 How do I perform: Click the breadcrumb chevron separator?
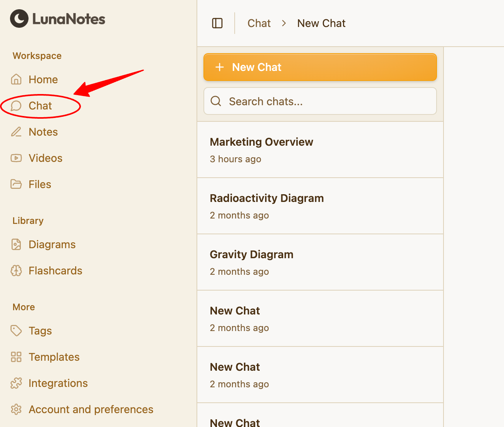[284, 24]
